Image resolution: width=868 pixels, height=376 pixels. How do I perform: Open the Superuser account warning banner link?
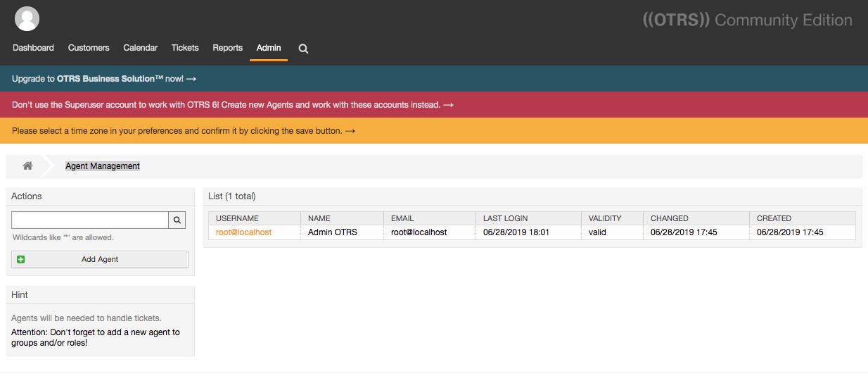pos(233,105)
